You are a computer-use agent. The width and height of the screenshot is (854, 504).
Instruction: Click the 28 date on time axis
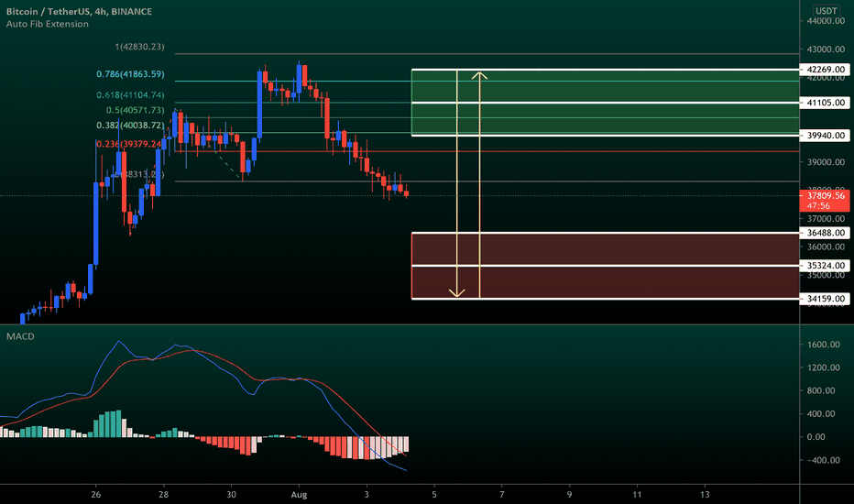(x=163, y=495)
